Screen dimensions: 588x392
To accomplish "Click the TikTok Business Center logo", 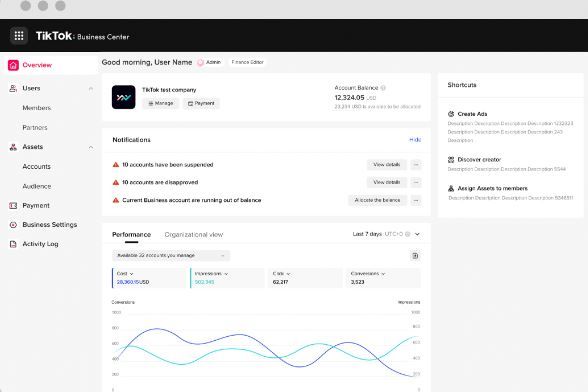I will [x=82, y=36].
